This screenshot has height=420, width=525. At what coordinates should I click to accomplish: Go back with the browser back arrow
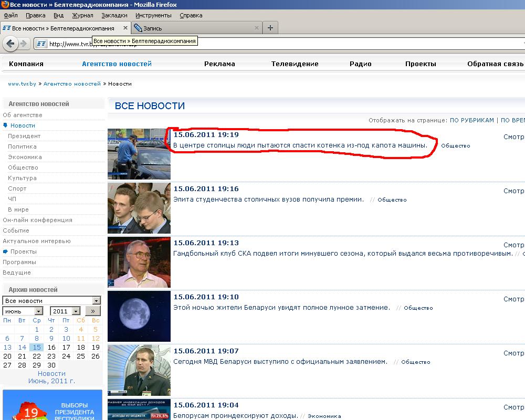click(x=10, y=44)
